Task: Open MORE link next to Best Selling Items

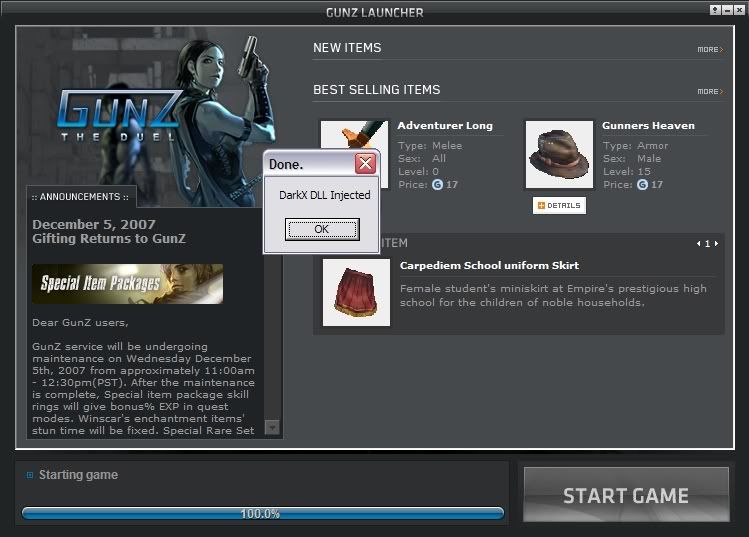Action: (x=710, y=91)
